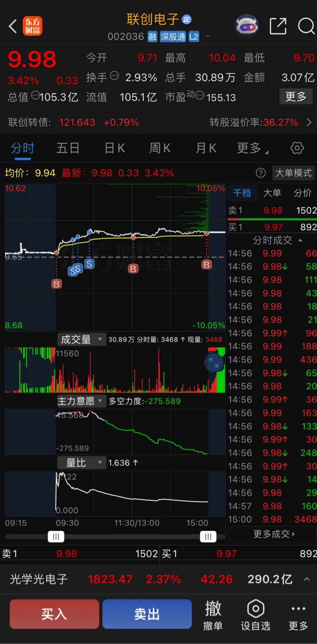This screenshot has width=317, height=644.
Task: Select the 千档 order book tab
Action: point(242,193)
